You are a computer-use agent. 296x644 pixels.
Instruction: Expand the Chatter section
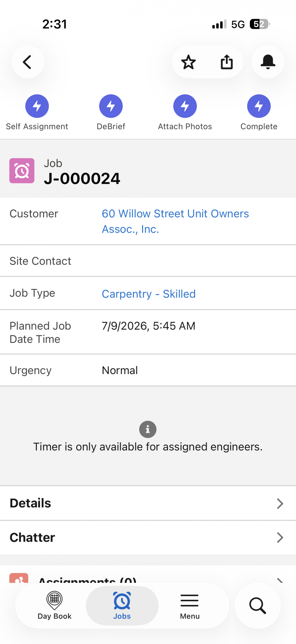pyautogui.click(x=148, y=537)
